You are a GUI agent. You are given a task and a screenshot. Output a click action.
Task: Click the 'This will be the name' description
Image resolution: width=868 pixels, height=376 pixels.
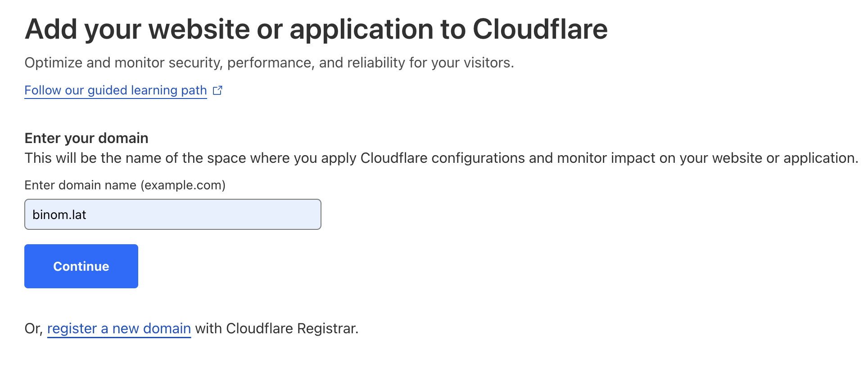click(441, 158)
